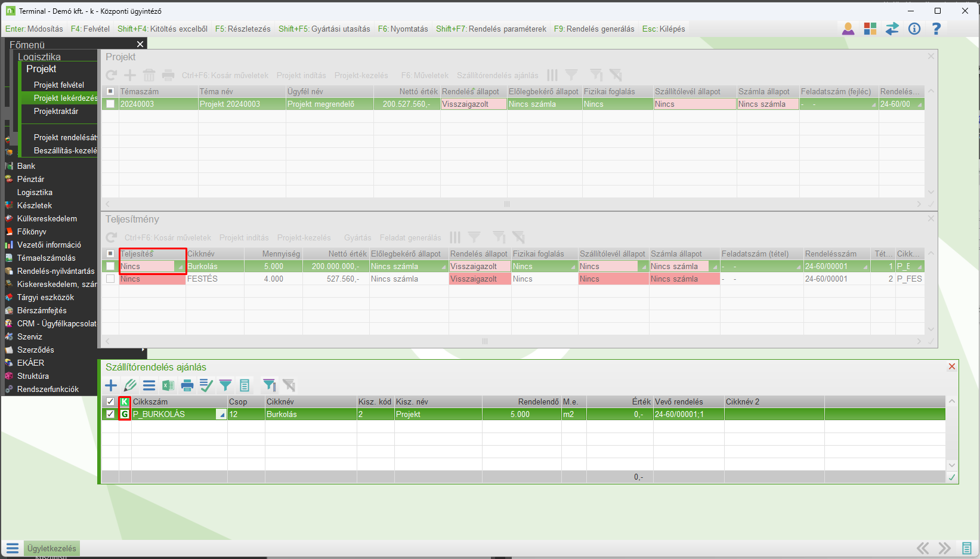This screenshot has width=980, height=559.
Task: Click the two-arrows switch icon
Action: click(892, 29)
